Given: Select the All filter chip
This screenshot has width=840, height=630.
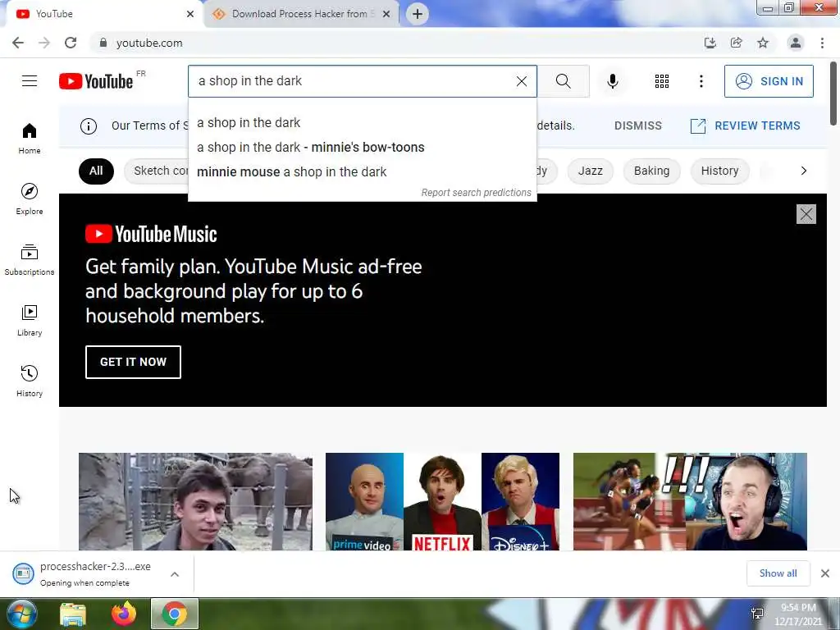Looking at the screenshot, I should pos(96,171).
